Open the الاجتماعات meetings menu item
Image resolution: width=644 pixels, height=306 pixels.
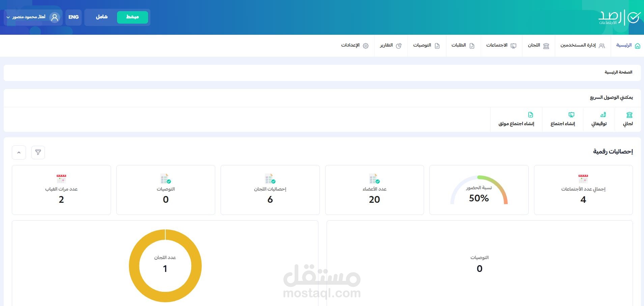501,46
